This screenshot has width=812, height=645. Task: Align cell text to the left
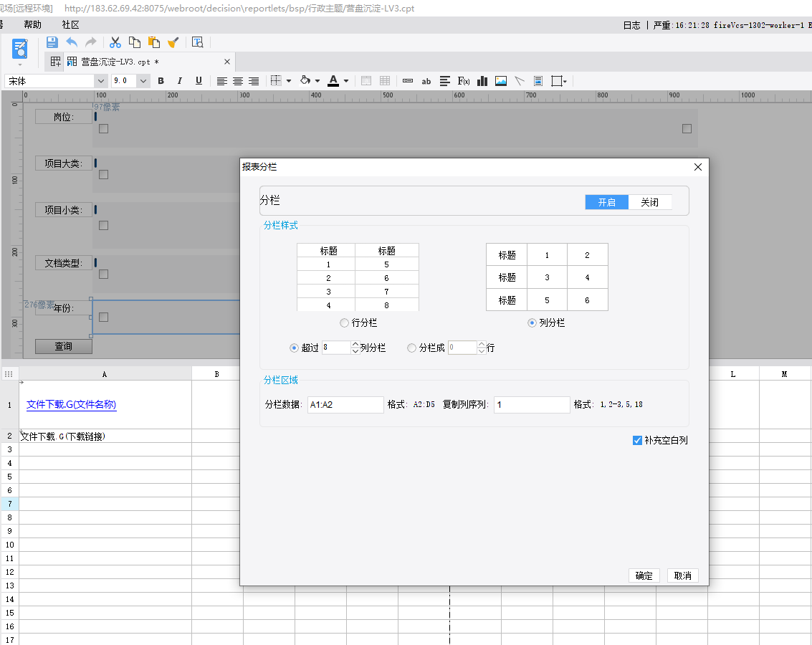pyautogui.click(x=221, y=81)
